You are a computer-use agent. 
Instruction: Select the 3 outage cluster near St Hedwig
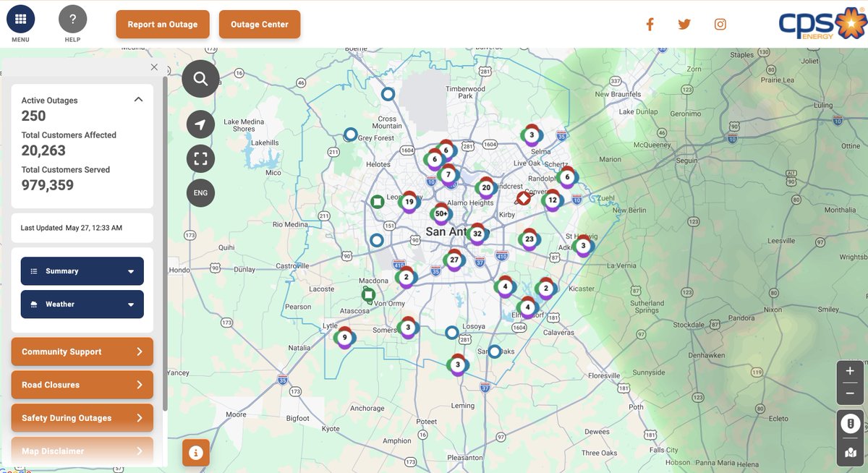[583, 245]
